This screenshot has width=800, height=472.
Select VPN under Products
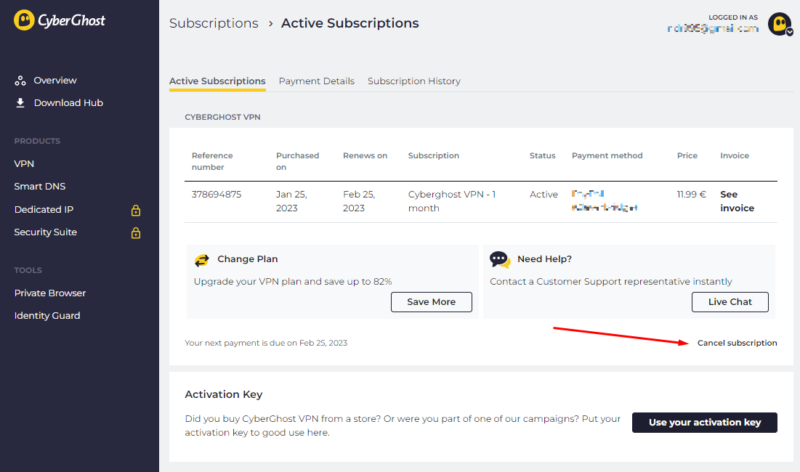pos(24,164)
